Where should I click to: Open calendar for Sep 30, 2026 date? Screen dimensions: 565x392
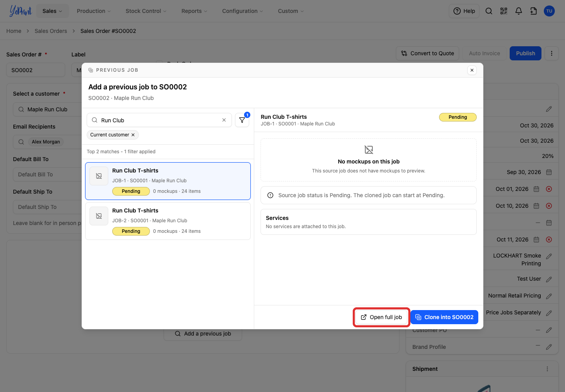(549, 172)
